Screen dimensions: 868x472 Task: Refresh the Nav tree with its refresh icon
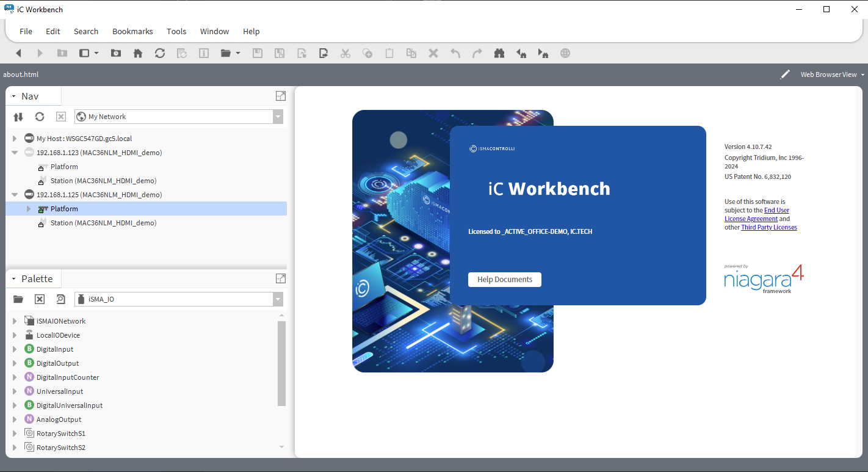click(x=39, y=117)
